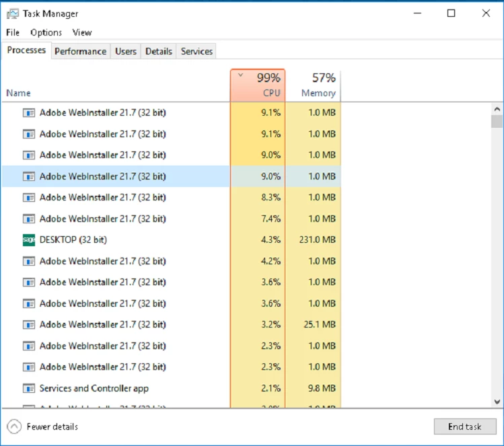Sort by the CPU column header
The image size is (504, 446).
pyautogui.click(x=258, y=85)
